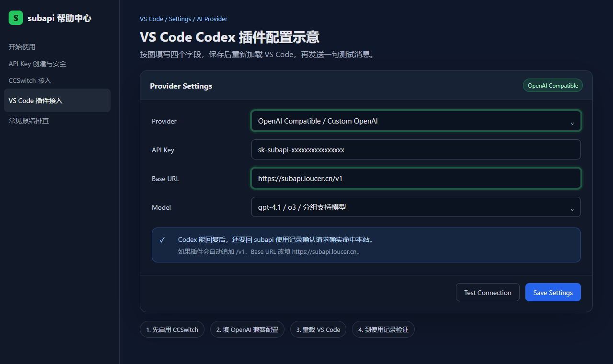The height and width of the screenshot is (364, 613).
Task: Click the green subapi S logo icon
Action: pos(16,18)
